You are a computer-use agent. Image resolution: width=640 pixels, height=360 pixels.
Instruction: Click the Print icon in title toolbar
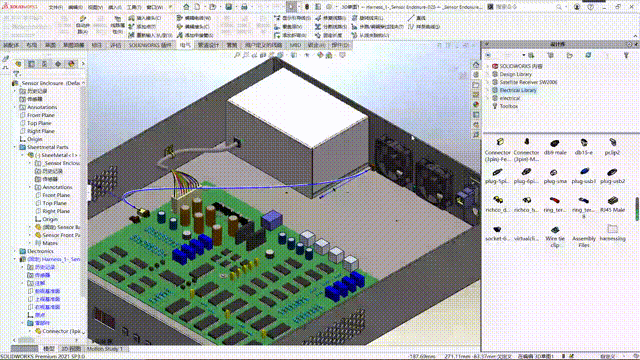tap(244, 7)
